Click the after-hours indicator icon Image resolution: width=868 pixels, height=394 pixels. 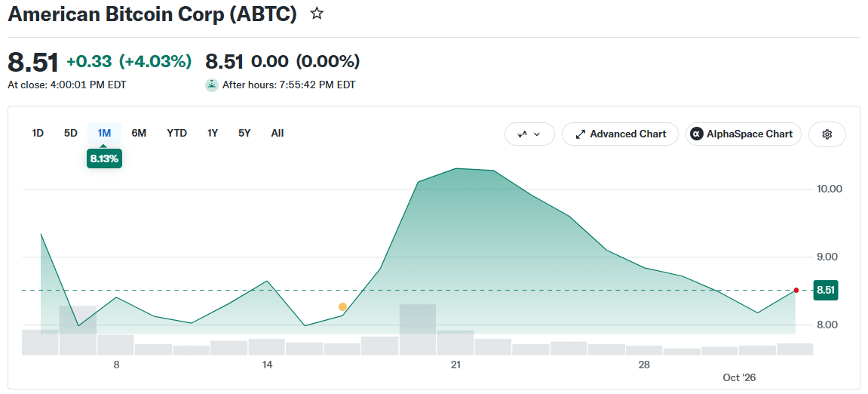211,85
